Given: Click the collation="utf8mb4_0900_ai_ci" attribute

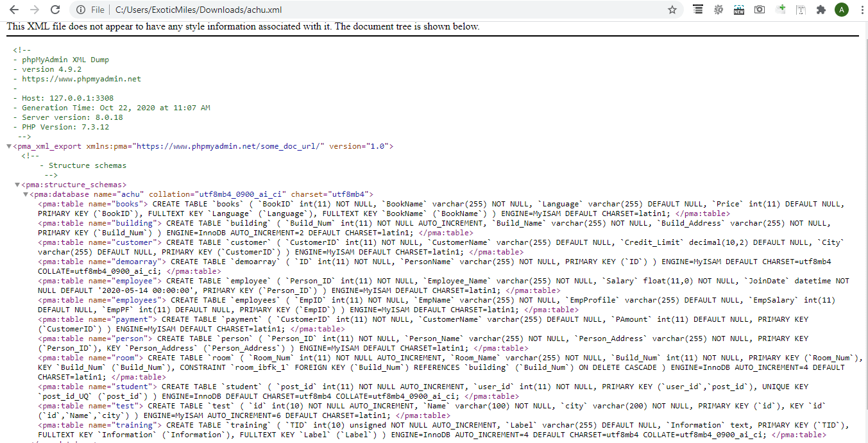Looking at the screenshot, I should coord(217,194).
